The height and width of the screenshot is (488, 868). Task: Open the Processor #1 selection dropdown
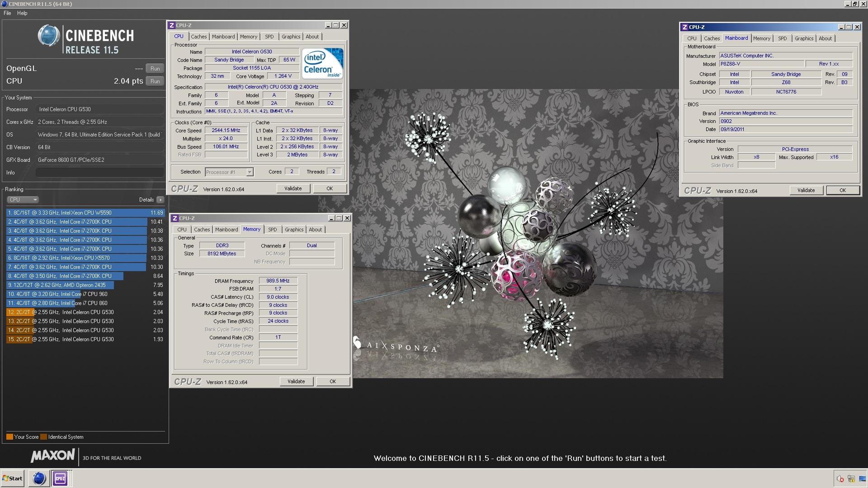(229, 172)
